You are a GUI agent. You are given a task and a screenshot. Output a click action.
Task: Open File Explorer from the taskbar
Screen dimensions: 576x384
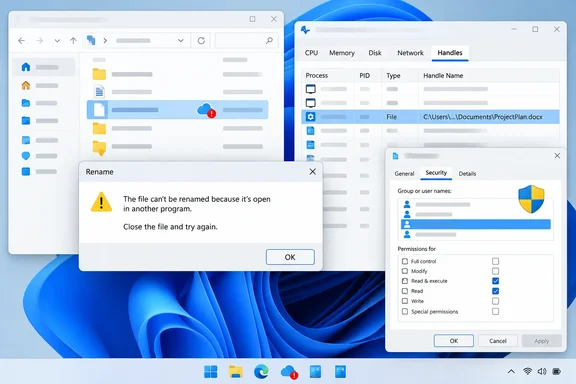pyautogui.click(x=235, y=372)
